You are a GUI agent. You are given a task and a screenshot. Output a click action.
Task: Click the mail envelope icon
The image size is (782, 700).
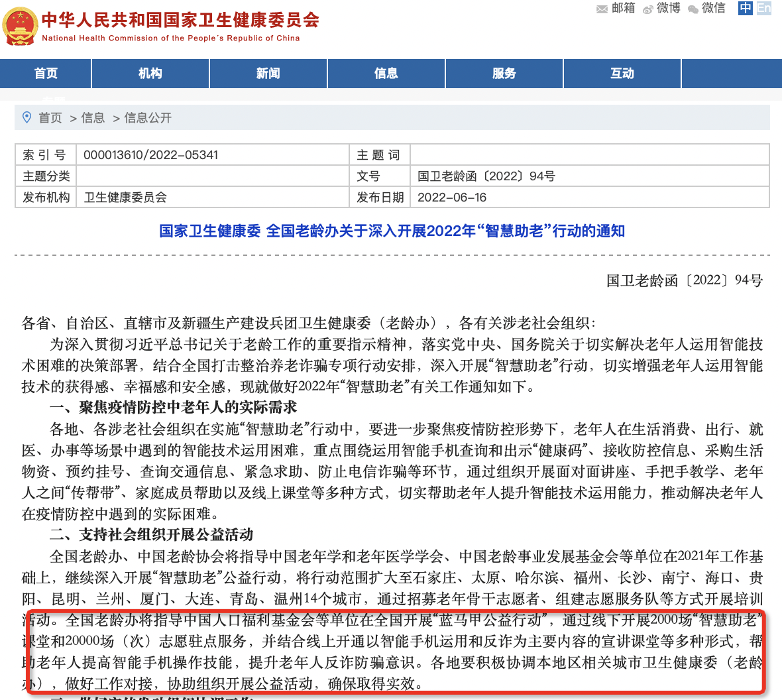[x=602, y=9]
